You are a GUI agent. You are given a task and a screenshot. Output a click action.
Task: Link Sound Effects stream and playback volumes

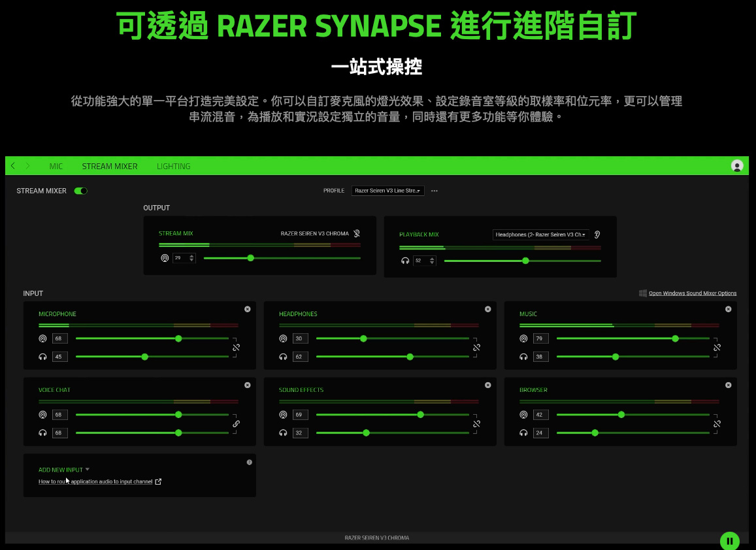pyautogui.click(x=476, y=424)
